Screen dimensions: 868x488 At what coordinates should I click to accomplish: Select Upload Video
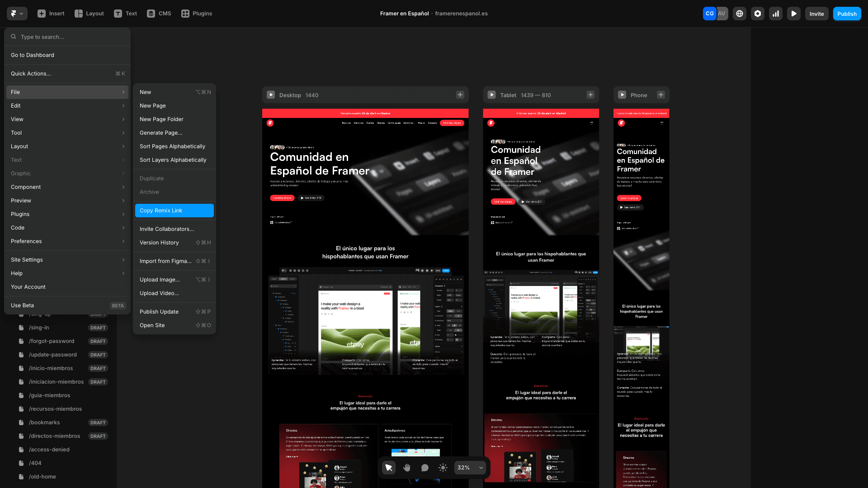(175, 293)
